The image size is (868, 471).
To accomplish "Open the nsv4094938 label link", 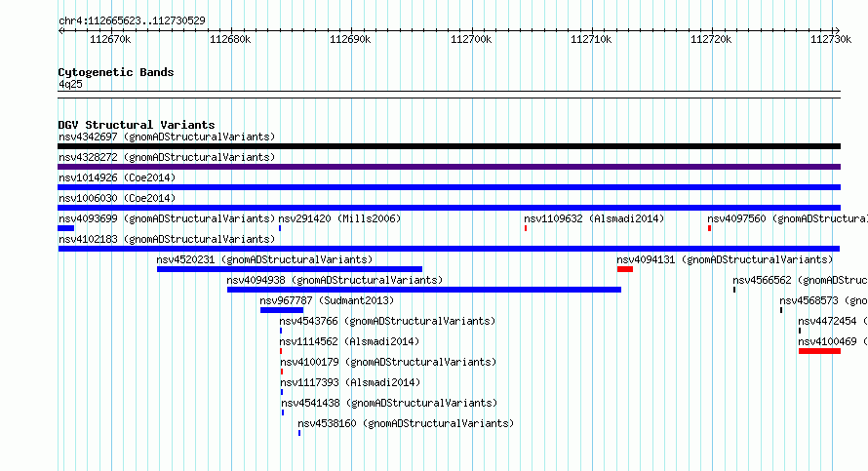I will (335, 280).
